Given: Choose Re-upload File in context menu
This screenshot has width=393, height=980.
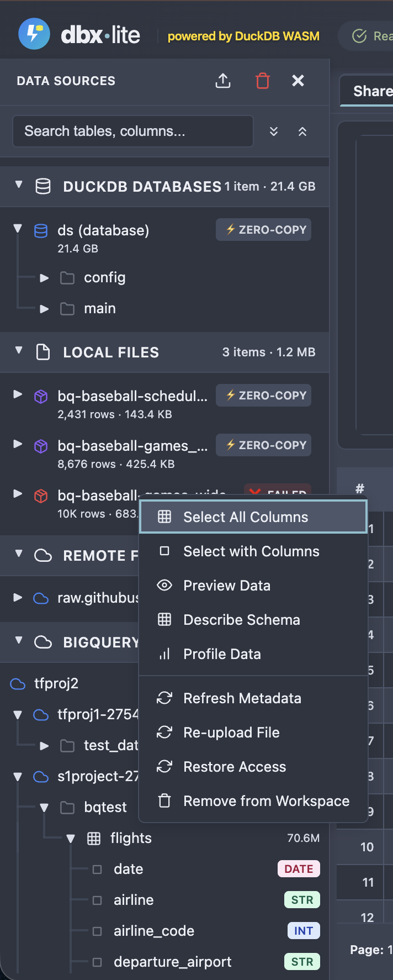Looking at the screenshot, I should 253,733.
